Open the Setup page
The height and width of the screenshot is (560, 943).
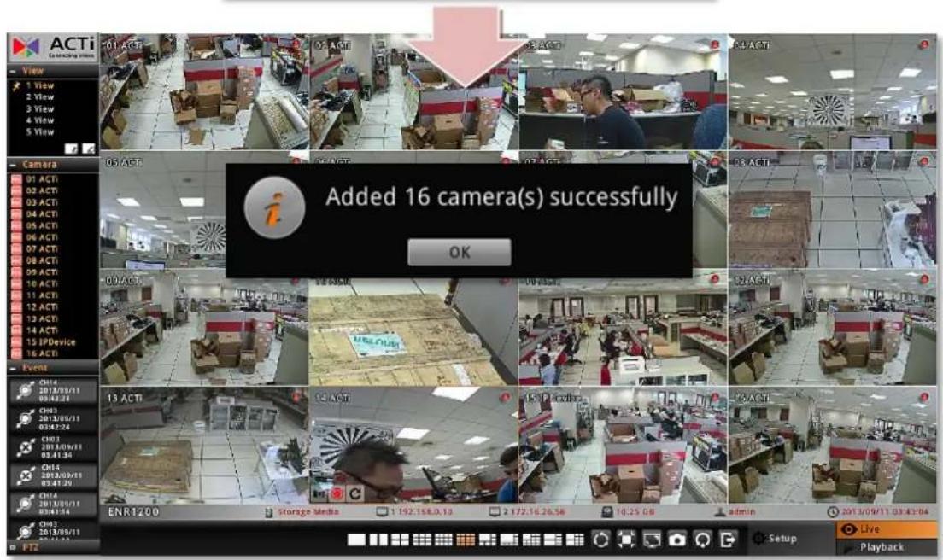776,539
